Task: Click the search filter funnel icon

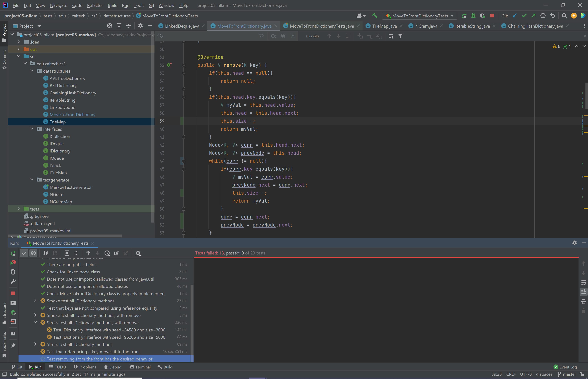Action: click(400, 36)
